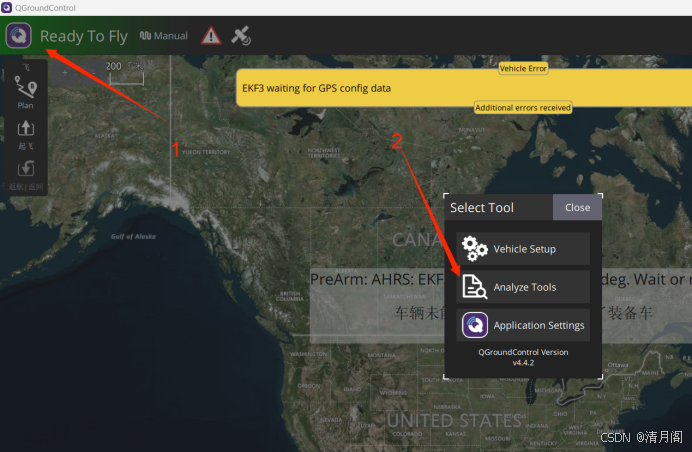This screenshot has width=692, height=452.
Task: Click the Vehicle Error label
Action: [523, 68]
